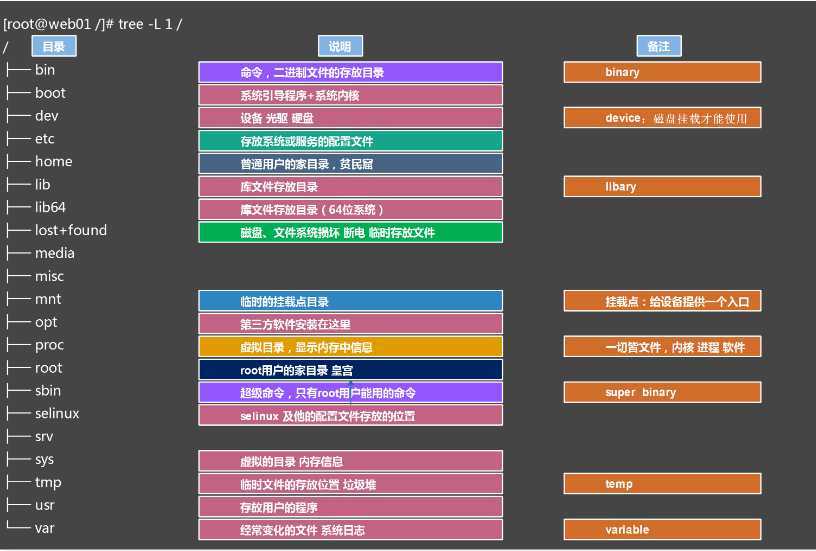Click the description '系统引导程序+系统内核'
The image size is (816, 551).
(350, 95)
